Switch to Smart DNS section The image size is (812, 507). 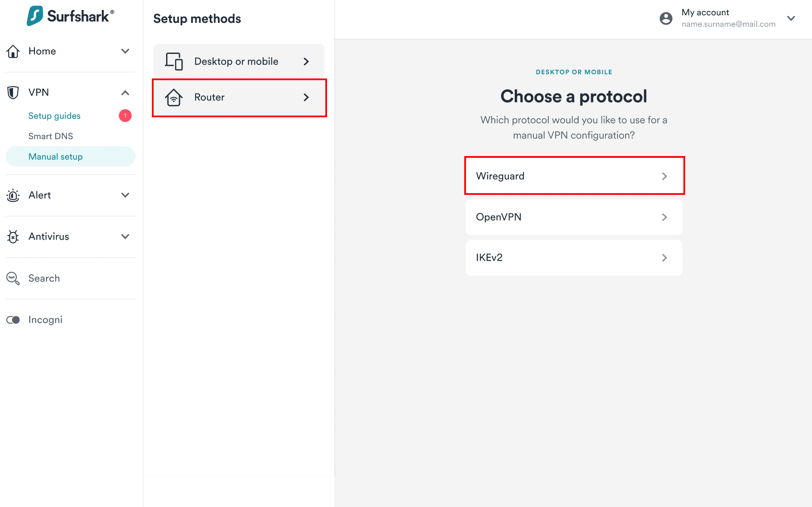(x=51, y=136)
